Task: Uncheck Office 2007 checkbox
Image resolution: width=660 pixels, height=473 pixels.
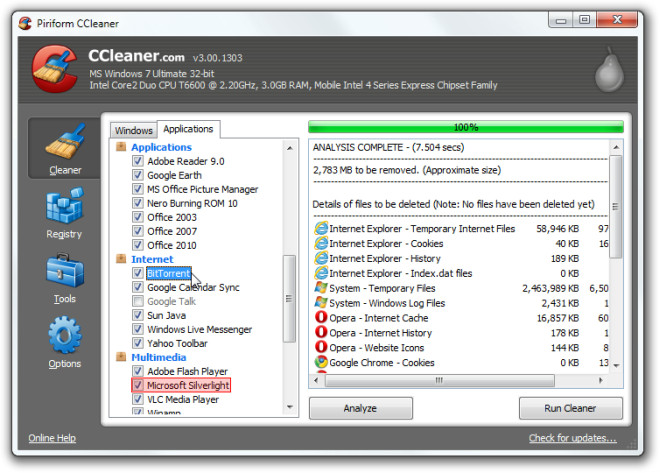Action: 137,231
